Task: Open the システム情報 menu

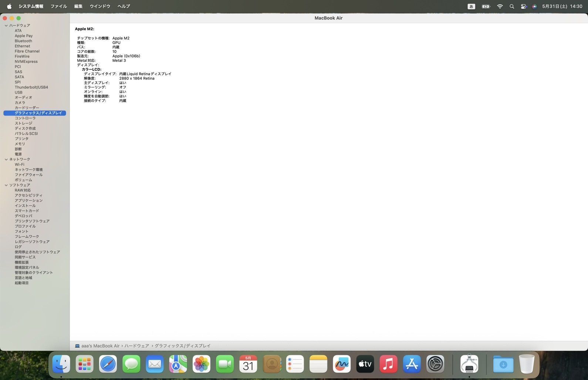Action: (31, 6)
